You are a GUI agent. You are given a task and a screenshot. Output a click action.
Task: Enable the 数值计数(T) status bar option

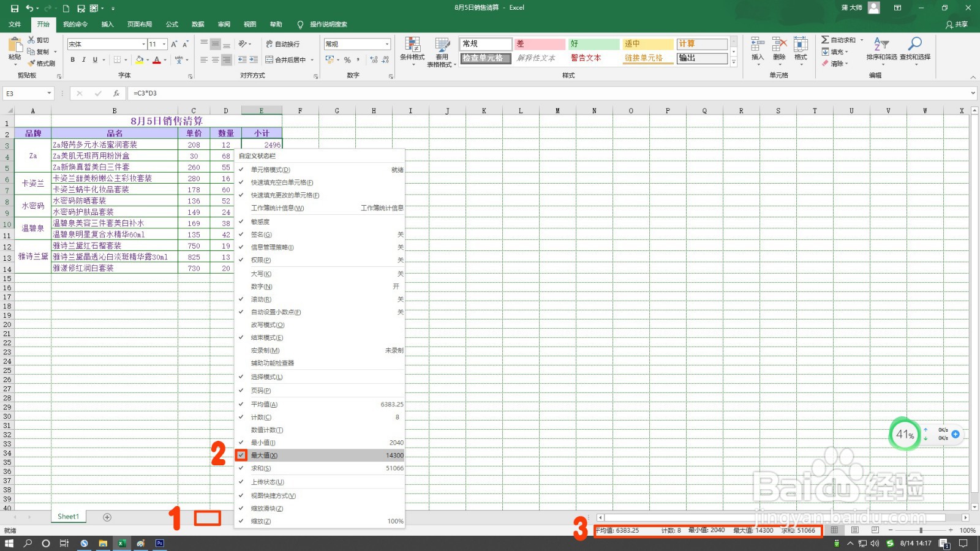(x=319, y=430)
